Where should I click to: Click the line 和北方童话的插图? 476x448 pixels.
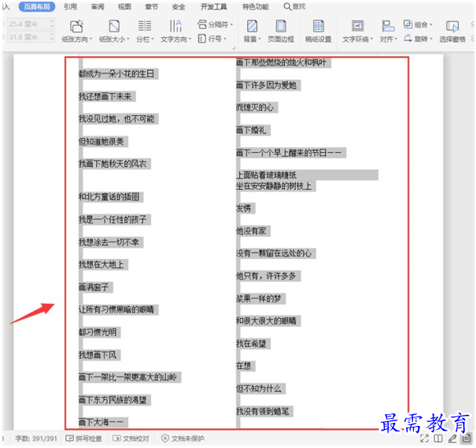click(109, 197)
